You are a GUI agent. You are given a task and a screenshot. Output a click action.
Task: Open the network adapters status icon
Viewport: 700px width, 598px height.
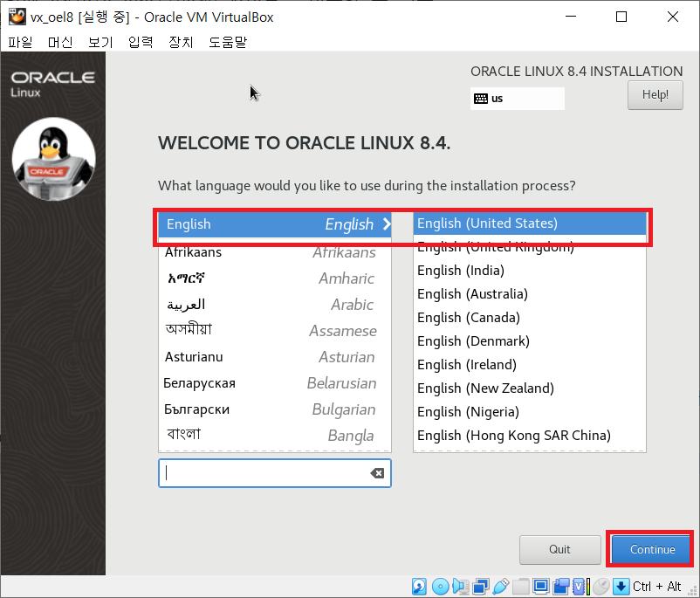[480, 587]
